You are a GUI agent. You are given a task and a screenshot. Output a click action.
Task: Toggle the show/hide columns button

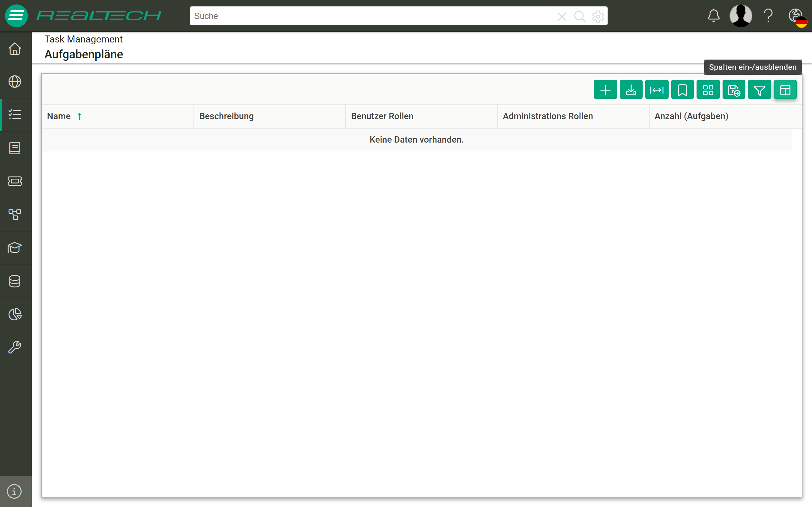point(785,90)
